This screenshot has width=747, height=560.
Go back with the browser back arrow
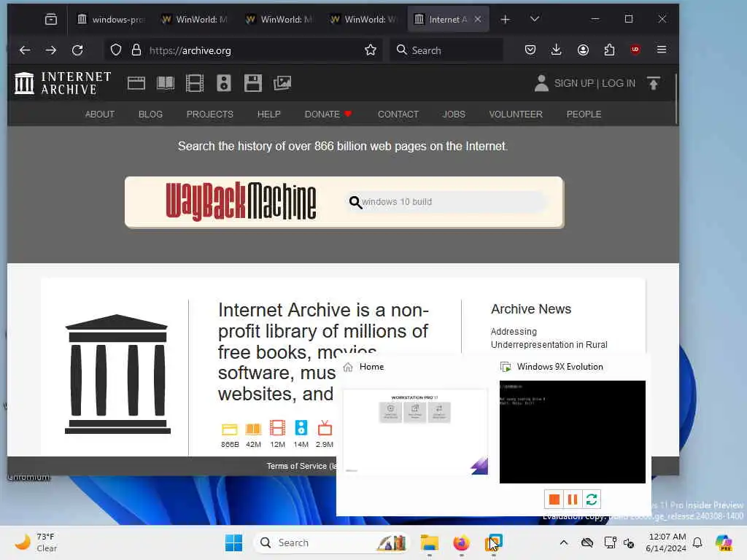[25, 50]
